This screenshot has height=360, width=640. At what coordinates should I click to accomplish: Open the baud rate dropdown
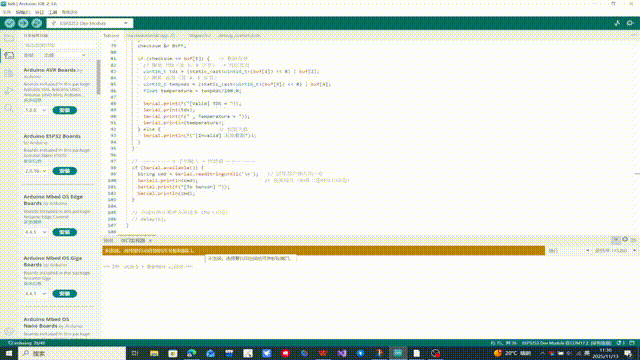click(x=615, y=250)
